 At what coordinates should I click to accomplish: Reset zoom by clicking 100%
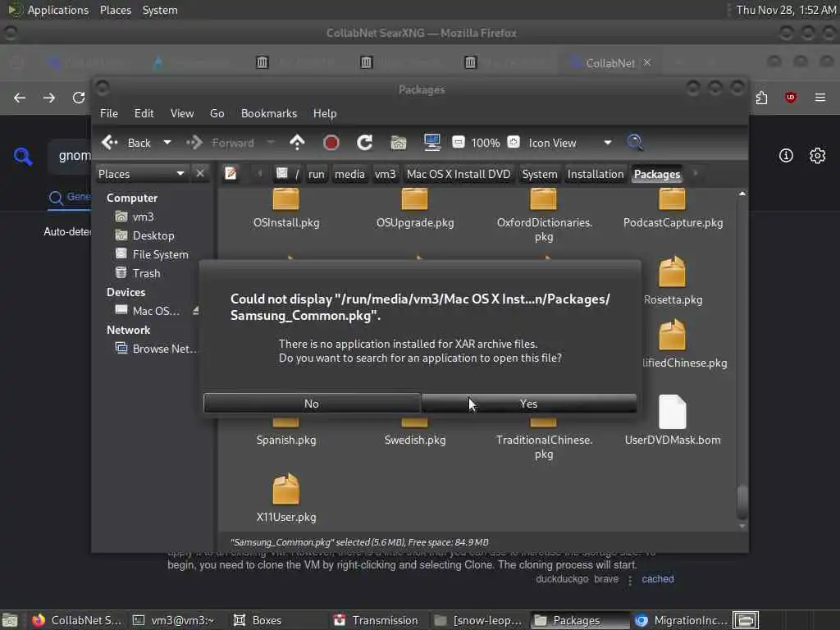pyautogui.click(x=486, y=143)
